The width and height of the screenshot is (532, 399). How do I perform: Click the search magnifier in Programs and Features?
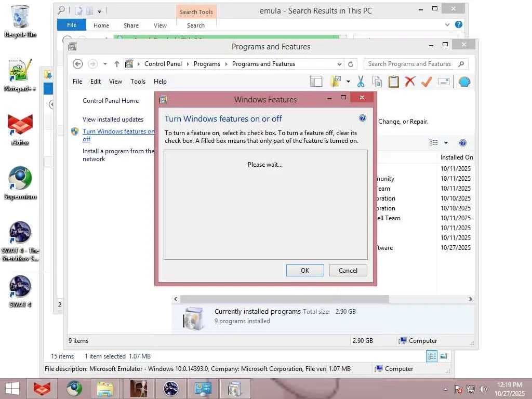(x=461, y=64)
